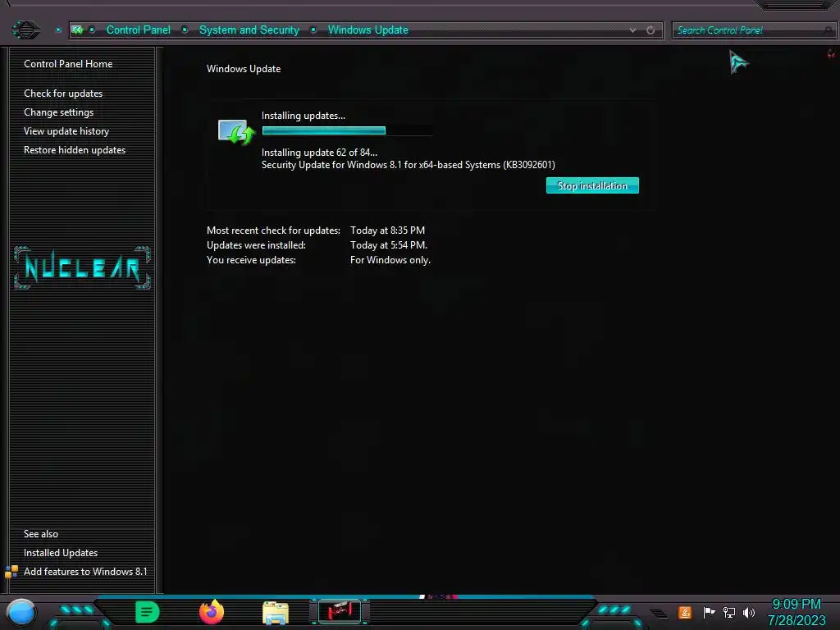This screenshot has height=630, width=840.
Task: Click the KB3092601 security update text
Action: coord(409,165)
